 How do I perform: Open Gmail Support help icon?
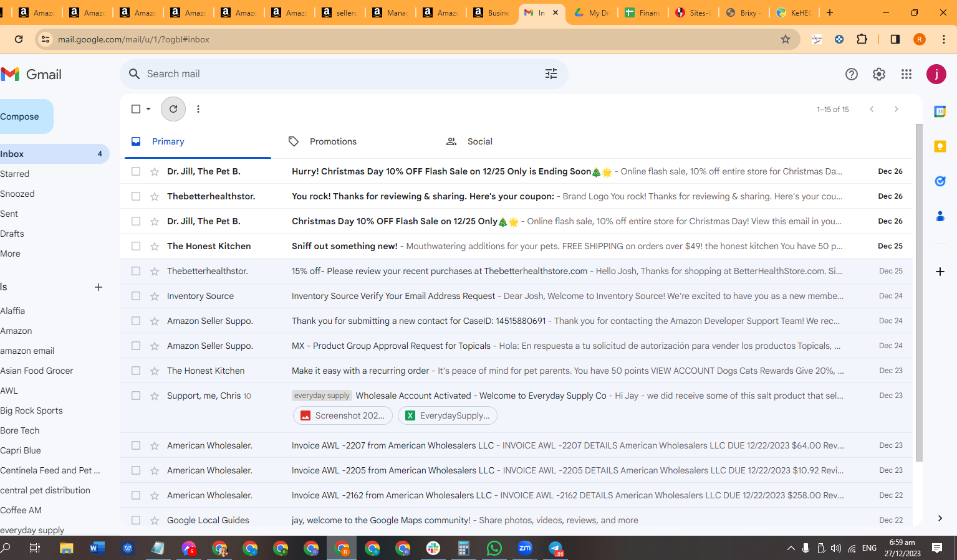point(852,74)
